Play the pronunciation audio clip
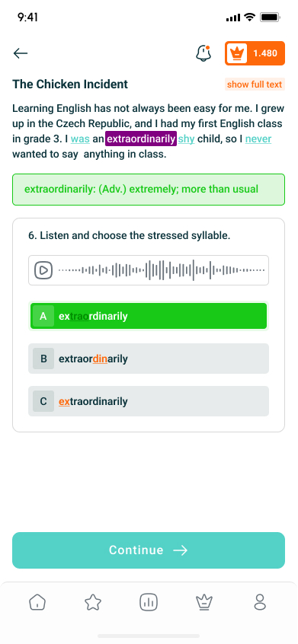This screenshot has width=298, height=644. tap(43, 270)
